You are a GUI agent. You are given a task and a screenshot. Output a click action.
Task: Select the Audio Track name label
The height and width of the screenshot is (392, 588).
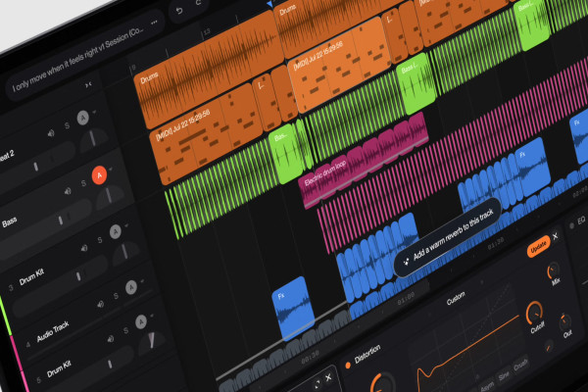[x=53, y=331]
